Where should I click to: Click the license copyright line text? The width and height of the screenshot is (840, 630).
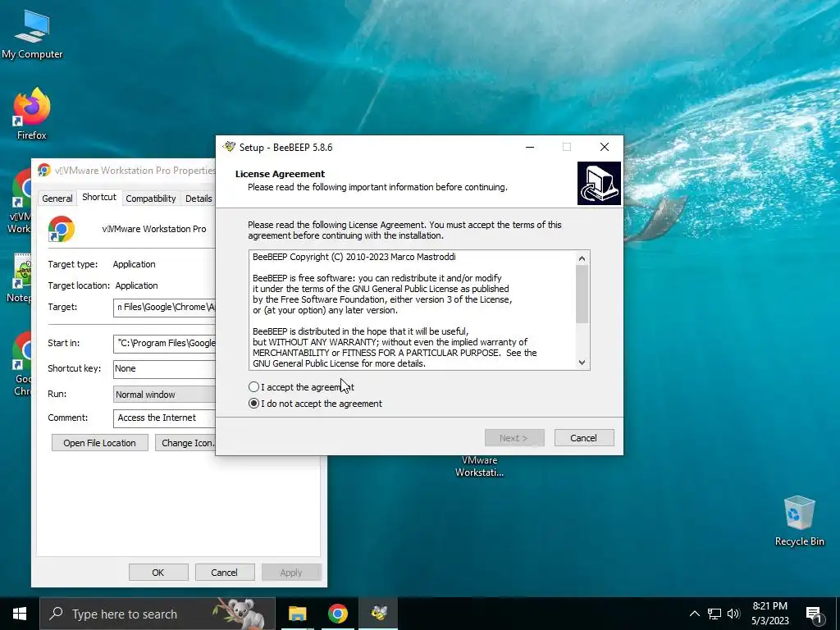coord(354,257)
